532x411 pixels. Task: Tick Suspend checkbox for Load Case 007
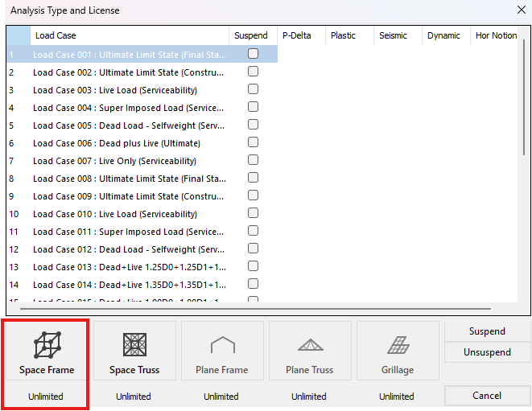(x=253, y=160)
